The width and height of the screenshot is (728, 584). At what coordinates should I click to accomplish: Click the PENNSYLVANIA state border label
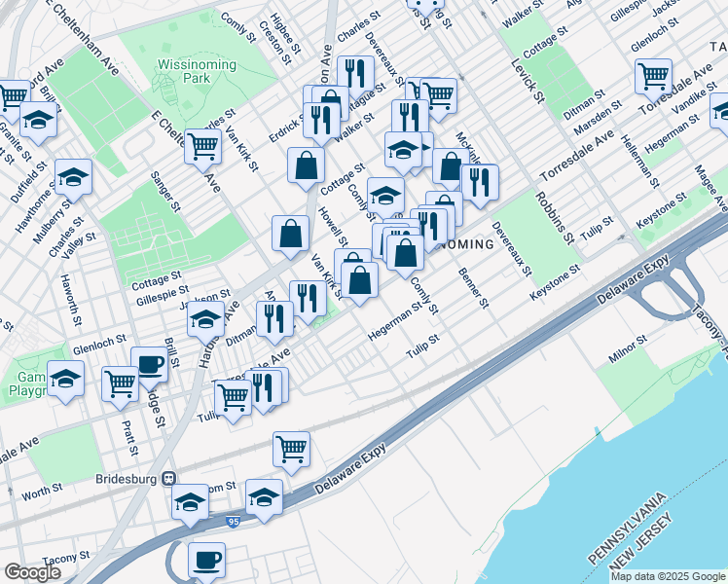click(x=627, y=529)
